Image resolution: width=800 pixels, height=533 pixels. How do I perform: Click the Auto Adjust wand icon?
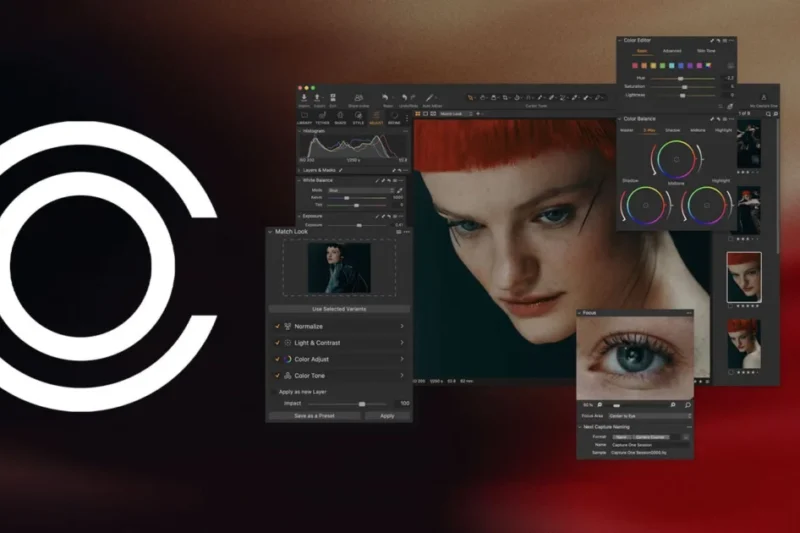pyautogui.click(x=430, y=97)
